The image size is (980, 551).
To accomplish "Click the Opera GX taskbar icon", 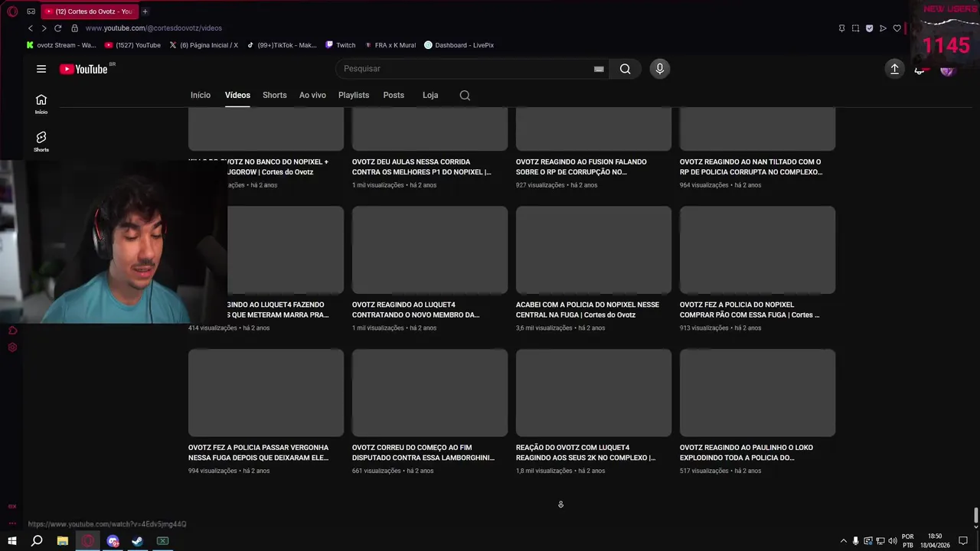I will coord(88,541).
